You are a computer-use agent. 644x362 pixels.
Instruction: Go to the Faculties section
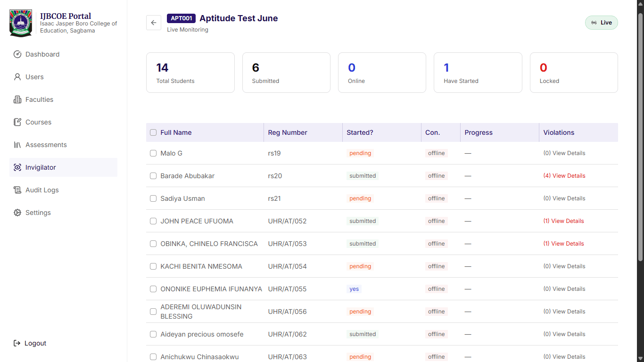pyautogui.click(x=63, y=99)
